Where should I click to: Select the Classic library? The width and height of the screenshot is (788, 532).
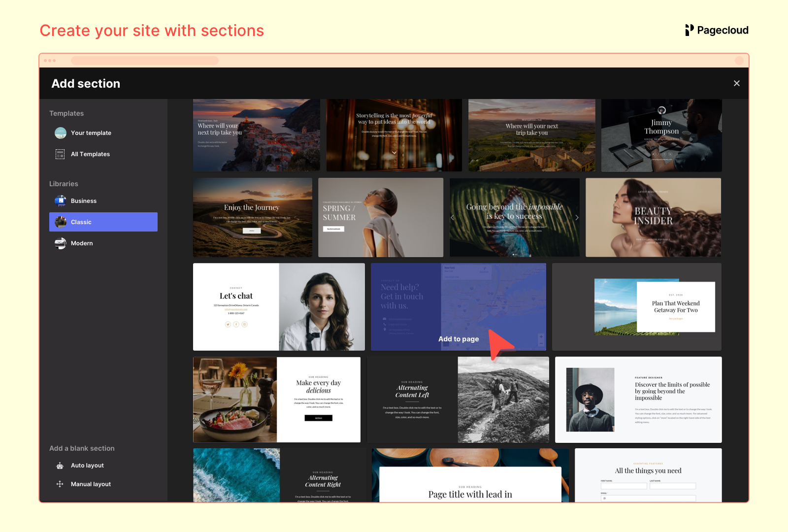click(x=103, y=222)
